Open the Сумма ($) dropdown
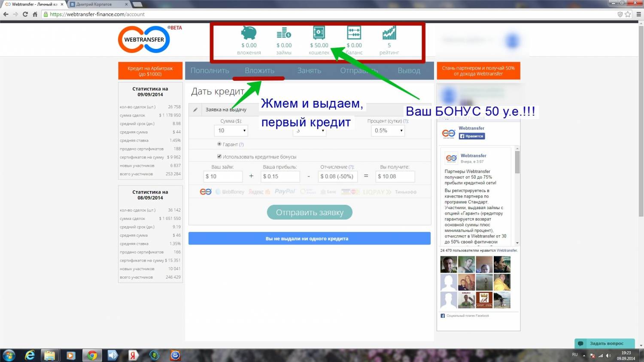The height and width of the screenshot is (362, 644). coord(231,131)
